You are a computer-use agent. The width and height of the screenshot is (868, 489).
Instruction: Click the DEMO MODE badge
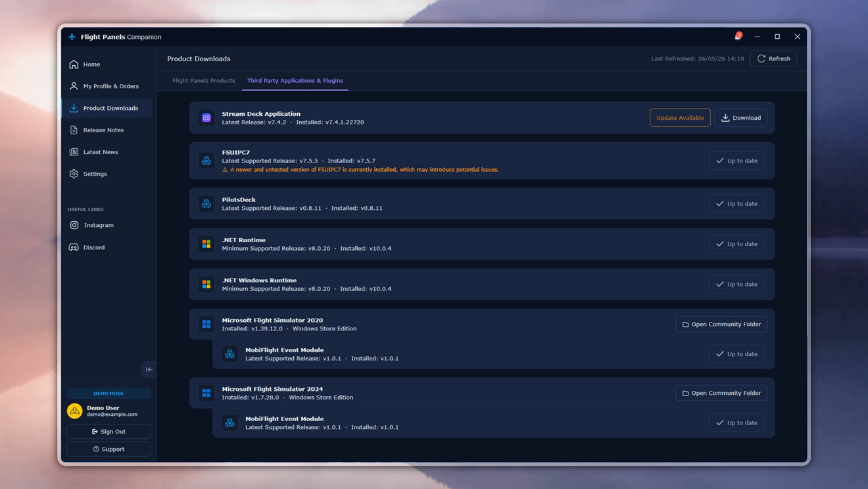[x=108, y=394]
